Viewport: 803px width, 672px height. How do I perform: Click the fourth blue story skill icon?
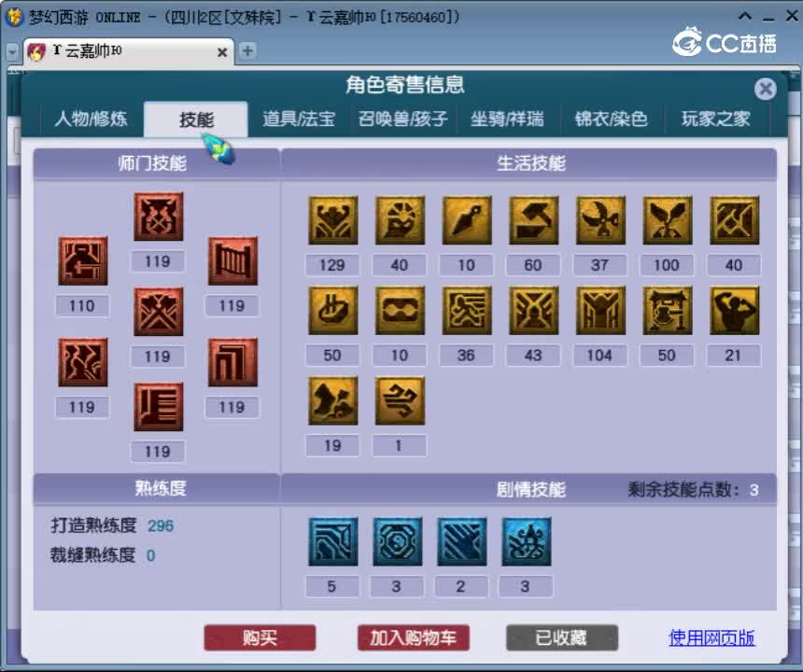[x=527, y=541]
